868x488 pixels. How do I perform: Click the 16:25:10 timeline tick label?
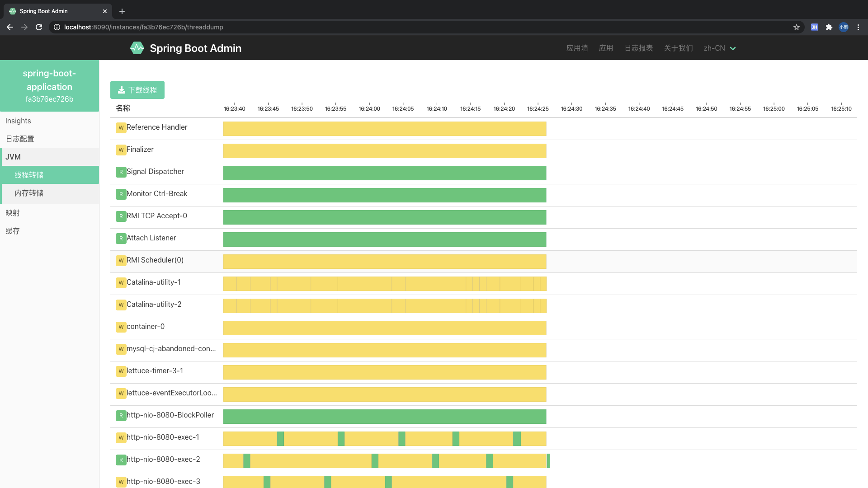[x=841, y=108]
